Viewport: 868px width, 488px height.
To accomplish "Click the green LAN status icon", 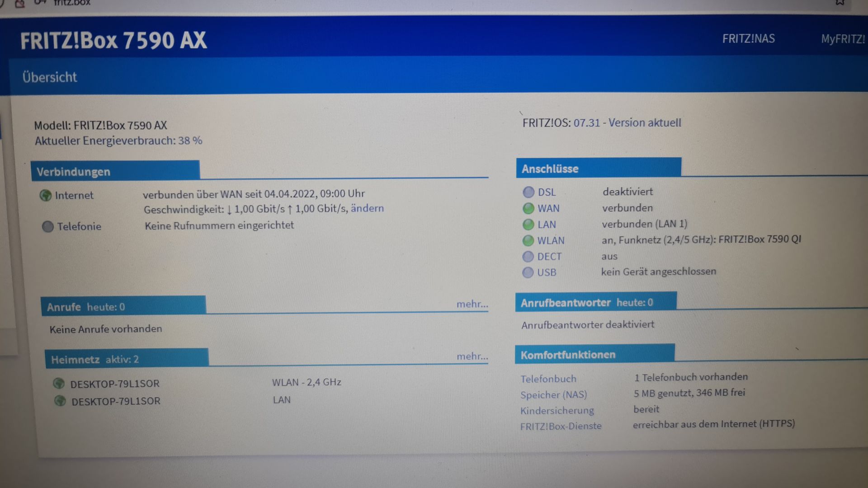I will point(528,225).
